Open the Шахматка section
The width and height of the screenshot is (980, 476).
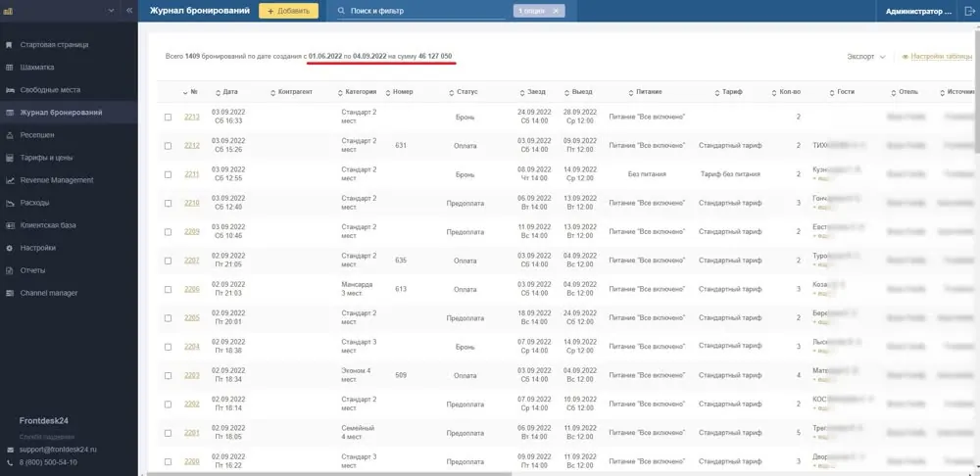pyautogui.click(x=37, y=68)
